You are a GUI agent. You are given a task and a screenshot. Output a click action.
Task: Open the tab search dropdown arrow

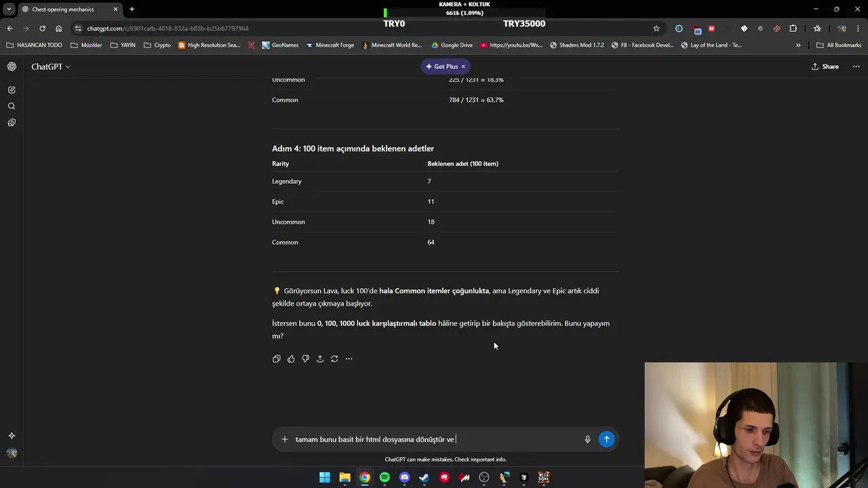(x=9, y=9)
